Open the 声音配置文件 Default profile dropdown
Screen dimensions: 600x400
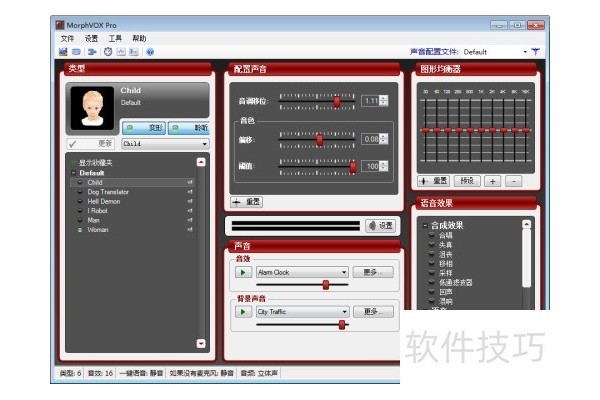pos(525,52)
